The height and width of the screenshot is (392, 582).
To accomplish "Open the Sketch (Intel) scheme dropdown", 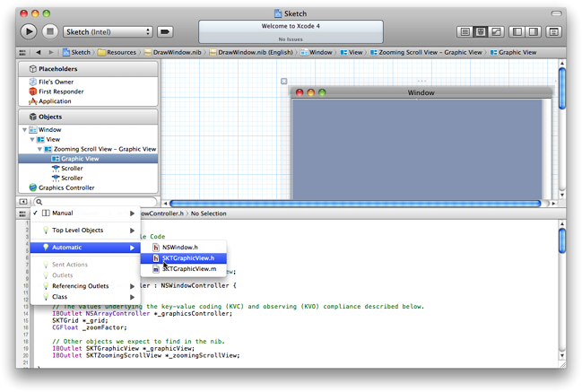I will coord(108,31).
